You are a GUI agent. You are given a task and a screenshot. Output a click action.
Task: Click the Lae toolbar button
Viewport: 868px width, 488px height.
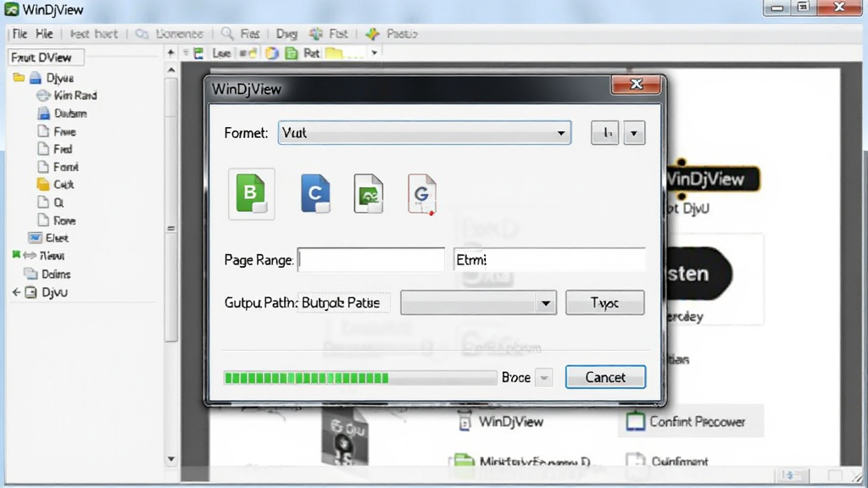click(221, 53)
